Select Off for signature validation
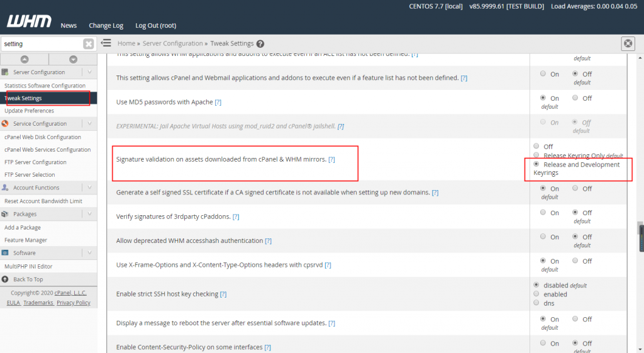The image size is (644, 353). [x=536, y=146]
